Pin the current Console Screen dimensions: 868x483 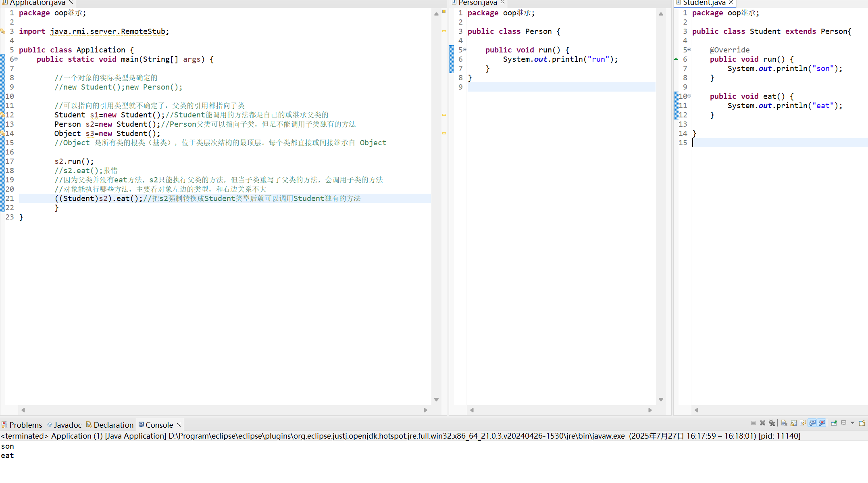click(x=834, y=423)
